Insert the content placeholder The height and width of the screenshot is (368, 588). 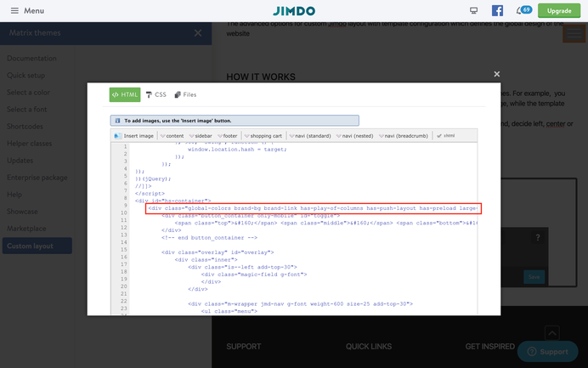click(x=172, y=136)
